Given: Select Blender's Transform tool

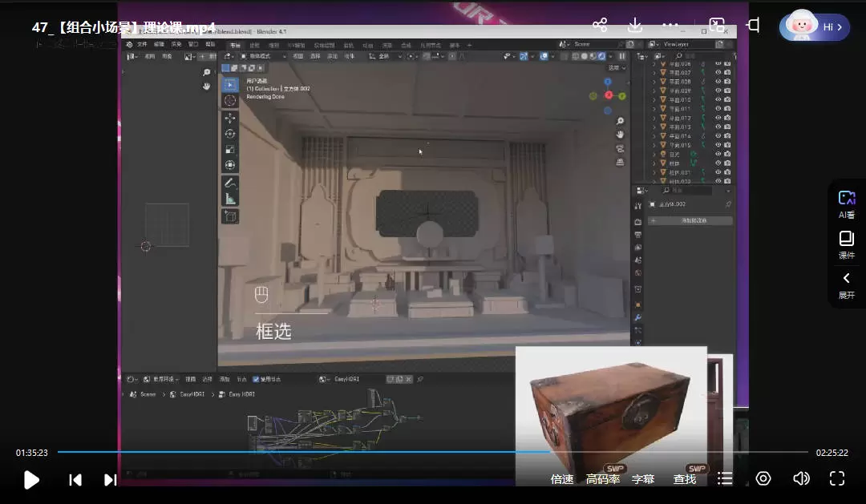Looking at the screenshot, I should [x=230, y=165].
